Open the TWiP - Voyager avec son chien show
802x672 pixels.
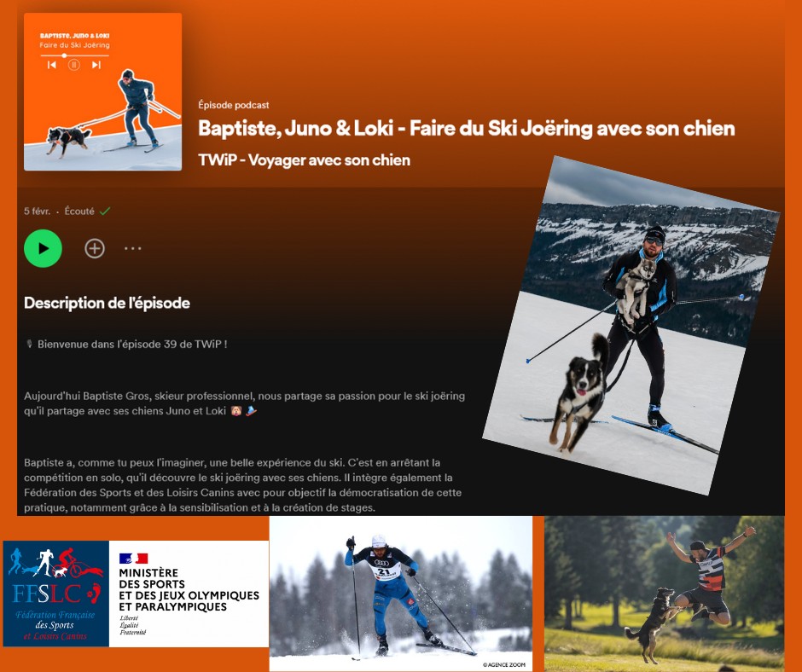pos(305,160)
